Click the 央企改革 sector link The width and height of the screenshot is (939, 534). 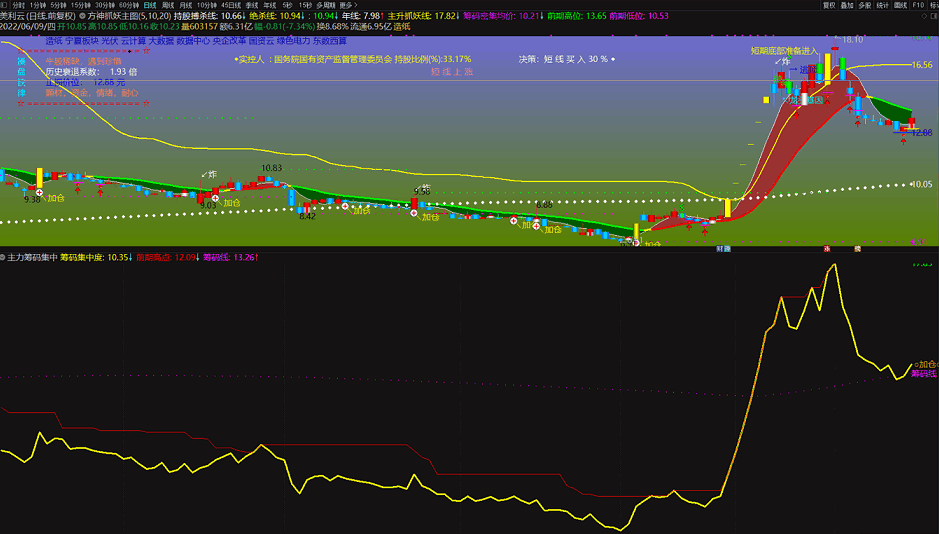tap(229, 41)
